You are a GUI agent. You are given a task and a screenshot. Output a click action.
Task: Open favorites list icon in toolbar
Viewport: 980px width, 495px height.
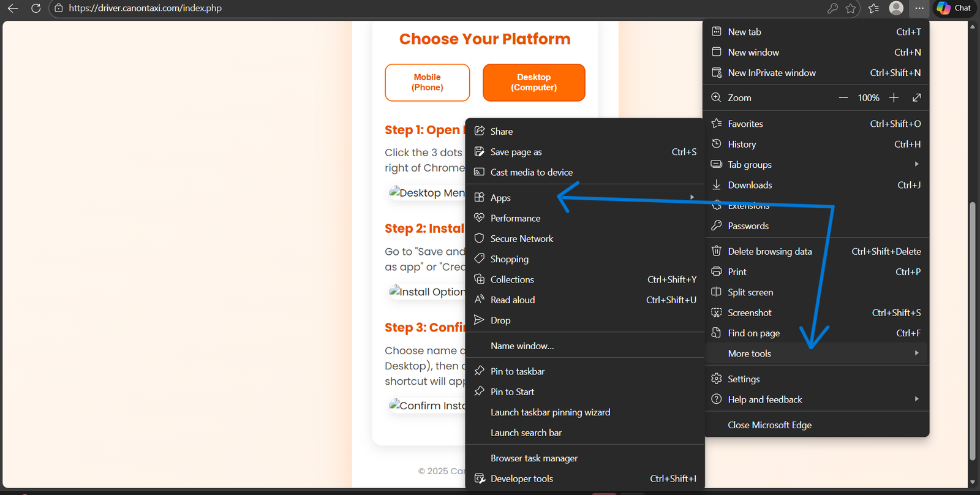coord(874,8)
